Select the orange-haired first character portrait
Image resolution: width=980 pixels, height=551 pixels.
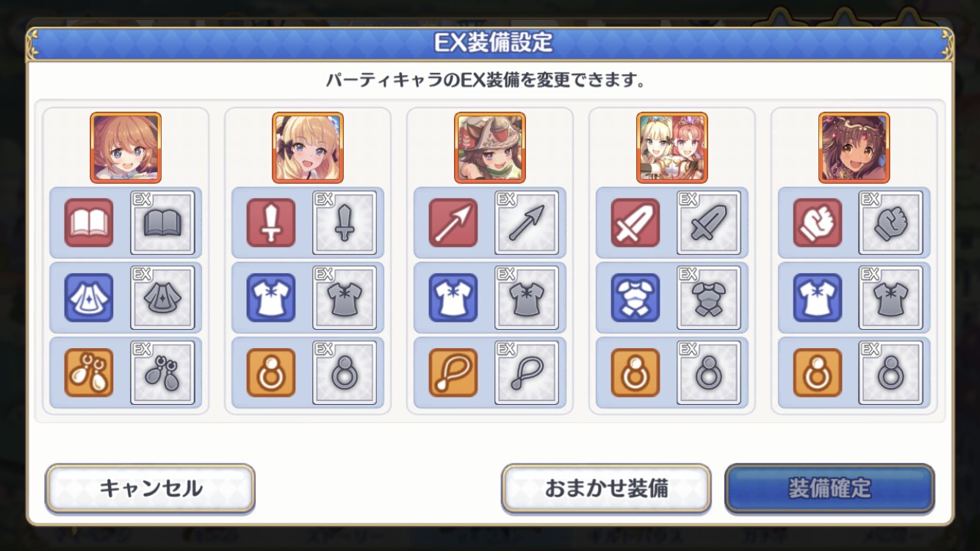pyautogui.click(x=126, y=148)
